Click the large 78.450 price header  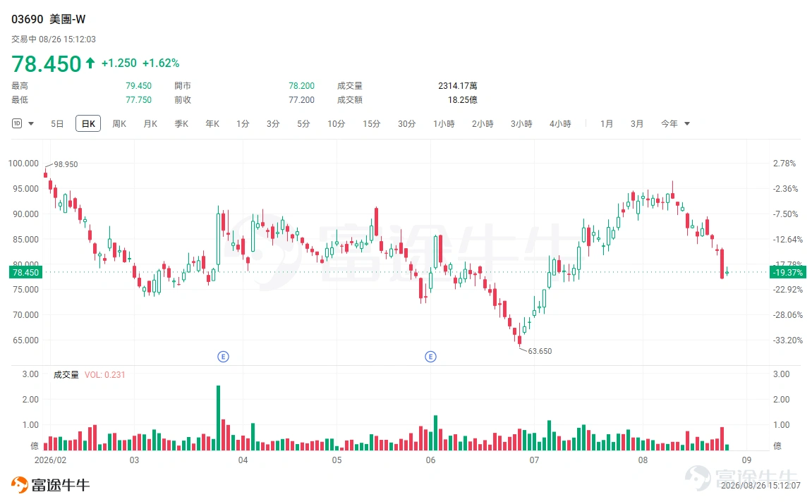47,64
